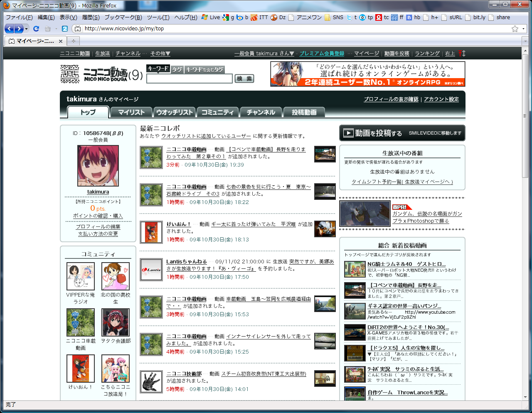Open the ff bookmark in the toolbar
The width and height of the screenshot is (532, 413).
click(397, 17)
